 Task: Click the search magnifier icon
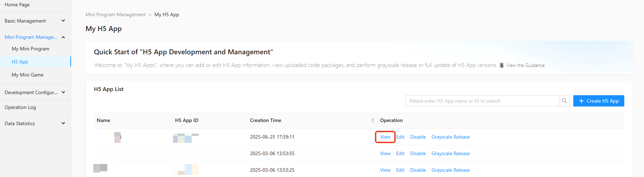(564, 101)
